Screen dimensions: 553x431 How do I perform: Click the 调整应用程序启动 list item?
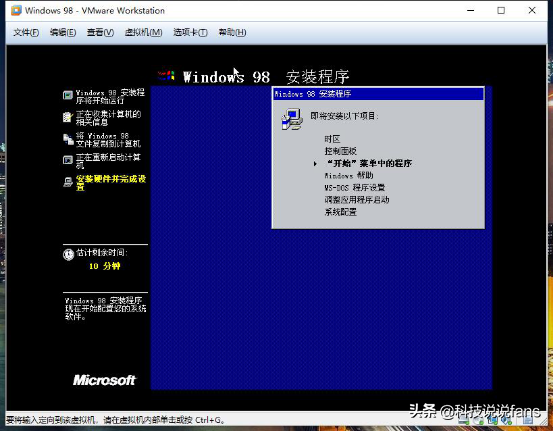357,200
